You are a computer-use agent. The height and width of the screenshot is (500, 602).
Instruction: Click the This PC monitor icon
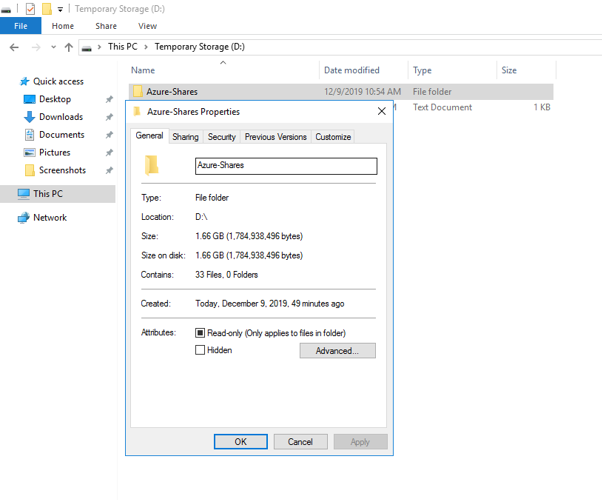[x=23, y=194]
